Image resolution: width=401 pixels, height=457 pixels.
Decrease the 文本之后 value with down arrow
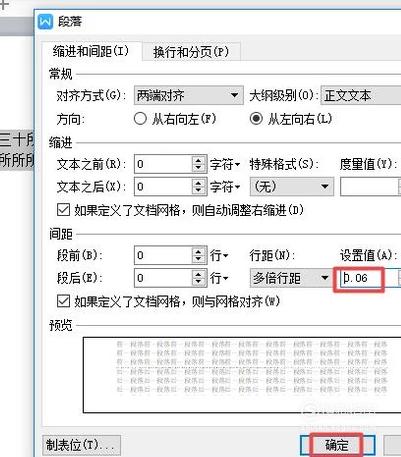[x=199, y=191]
